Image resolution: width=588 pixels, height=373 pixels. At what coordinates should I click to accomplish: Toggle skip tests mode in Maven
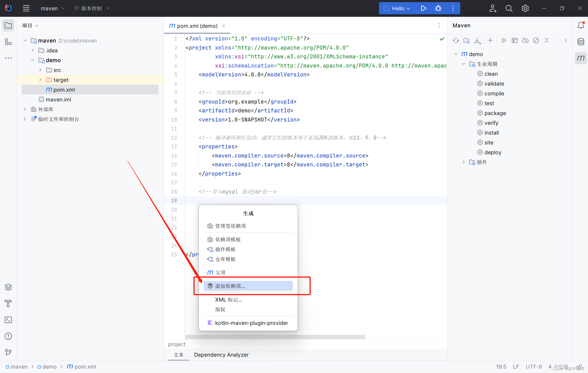pyautogui.click(x=536, y=41)
